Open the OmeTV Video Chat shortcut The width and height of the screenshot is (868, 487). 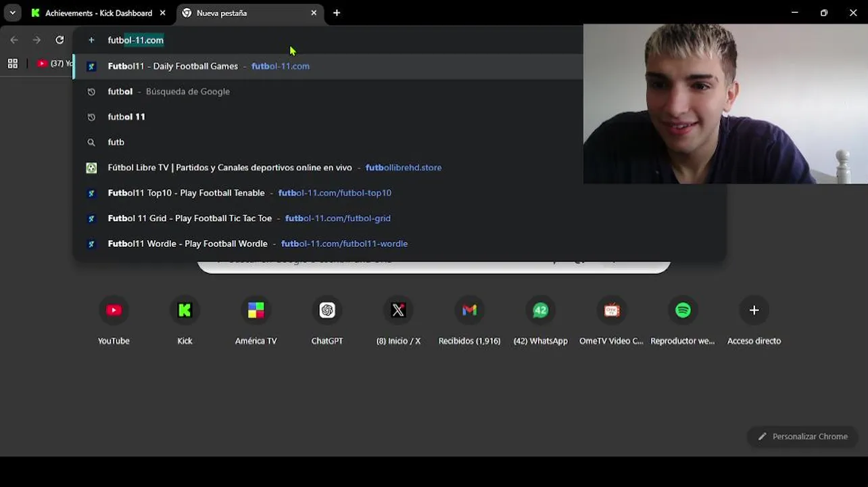point(612,322)
